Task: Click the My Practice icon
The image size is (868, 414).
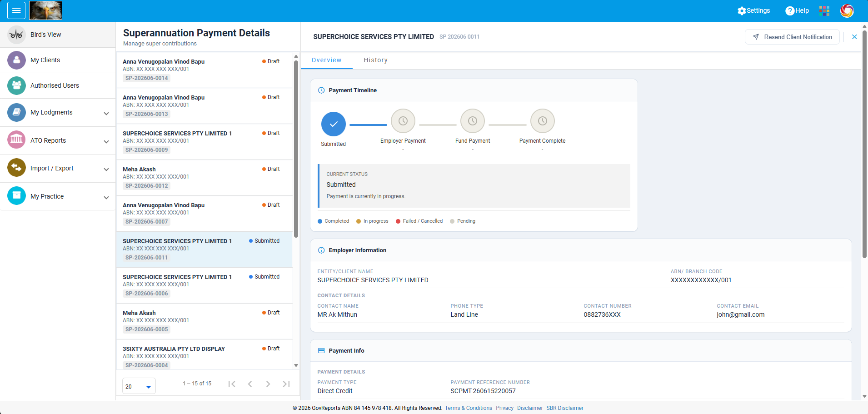Action: (16, 196)
